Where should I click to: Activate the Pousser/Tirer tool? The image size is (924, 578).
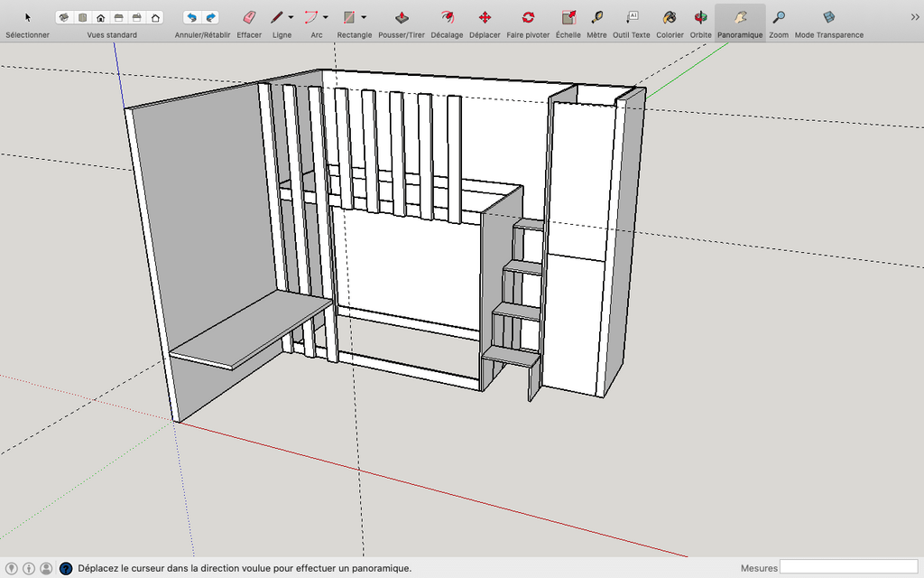pos(402,17)
